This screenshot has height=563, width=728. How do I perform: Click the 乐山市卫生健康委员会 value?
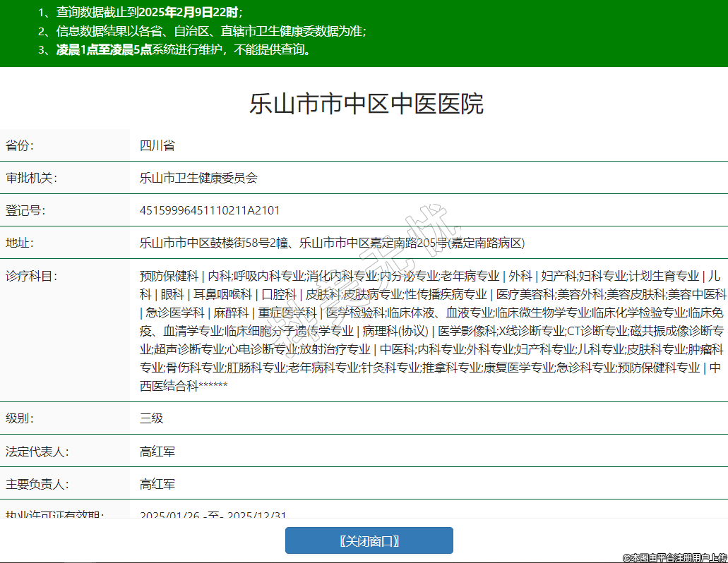(x=198, y=178)
